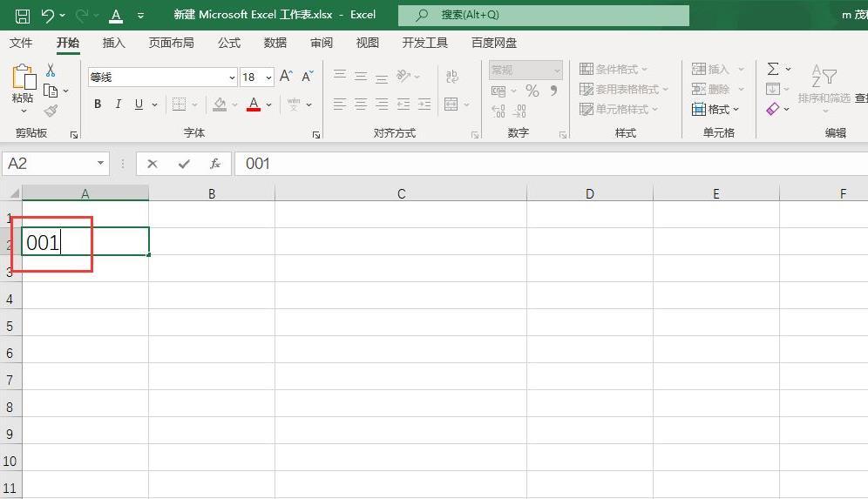
Task: Select the Cut scissors icon
Action: (x=51, y=70)
